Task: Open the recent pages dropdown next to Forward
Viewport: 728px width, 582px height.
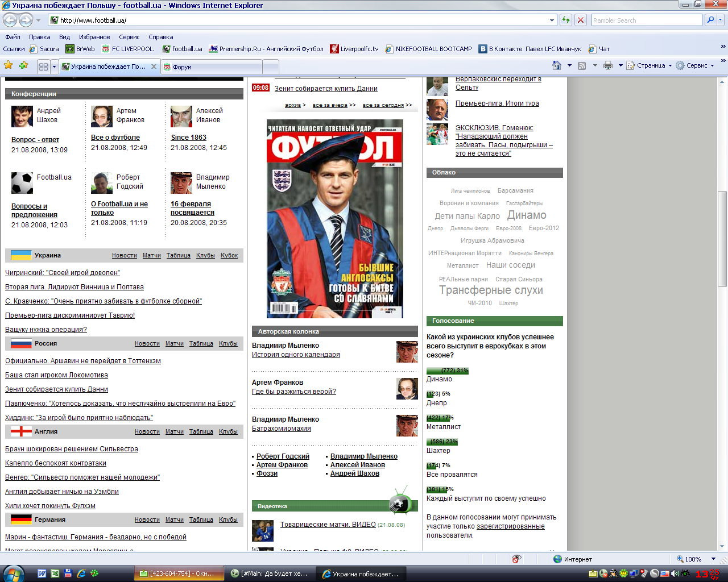Action: [38, 20]
